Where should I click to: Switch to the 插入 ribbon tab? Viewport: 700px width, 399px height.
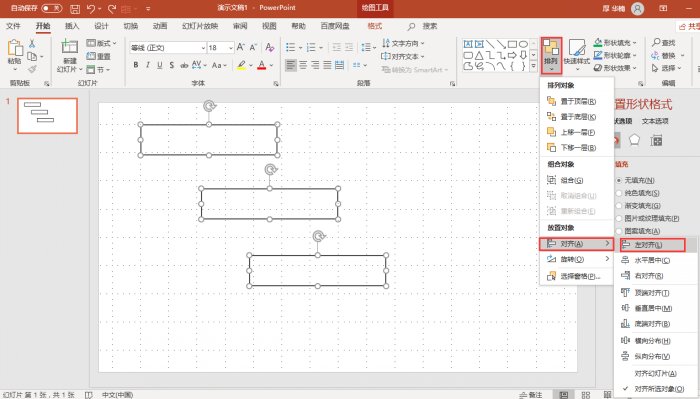pyautogui.click(x=71, y=26)
